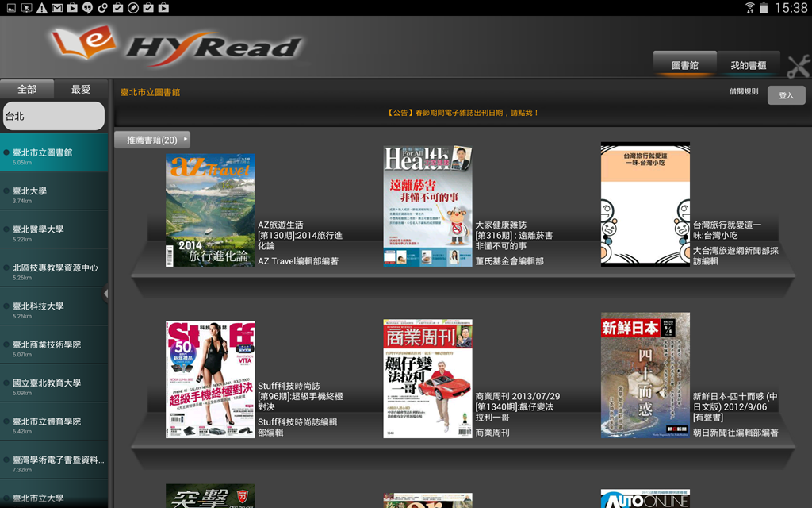This screenshot has height=508, width=812.
Task: Open the settings tools icon
Action: (x=798, y=66)
